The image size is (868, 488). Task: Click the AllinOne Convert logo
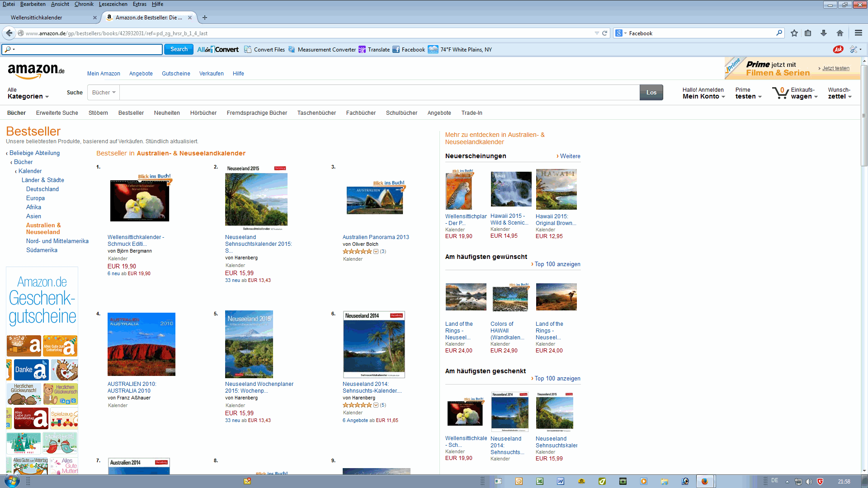coord(218,50)
